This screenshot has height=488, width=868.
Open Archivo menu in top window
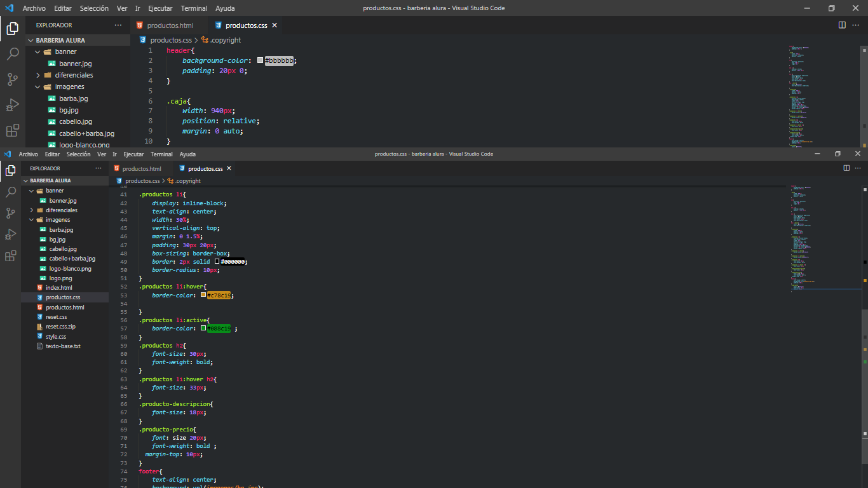[34, 8]
